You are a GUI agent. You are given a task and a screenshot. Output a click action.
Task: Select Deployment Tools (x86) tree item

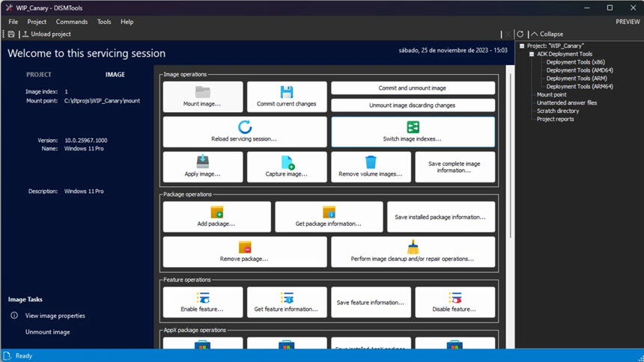coord(575,62)
